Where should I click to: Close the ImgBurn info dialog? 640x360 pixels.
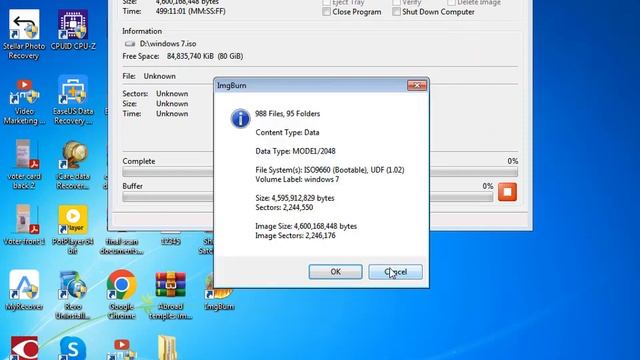tap(417, 85)
